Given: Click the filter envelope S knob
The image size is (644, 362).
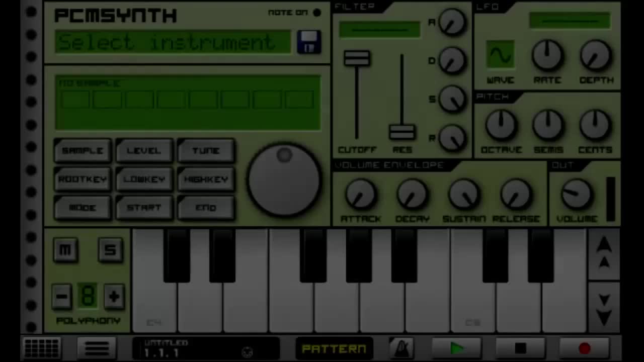Looking at the screenshot, I should tap(452, 99).
